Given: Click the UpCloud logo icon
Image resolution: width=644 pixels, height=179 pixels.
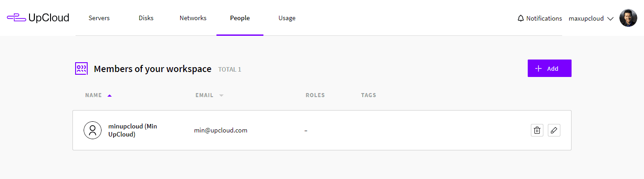Looking at the screenshot, I should (16, 18).
